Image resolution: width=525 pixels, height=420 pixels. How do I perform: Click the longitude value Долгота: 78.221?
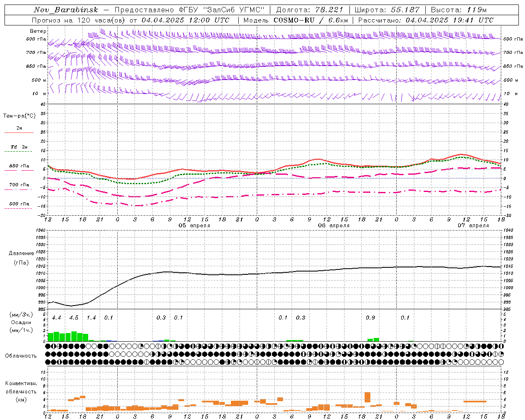(x=310, y=10)
